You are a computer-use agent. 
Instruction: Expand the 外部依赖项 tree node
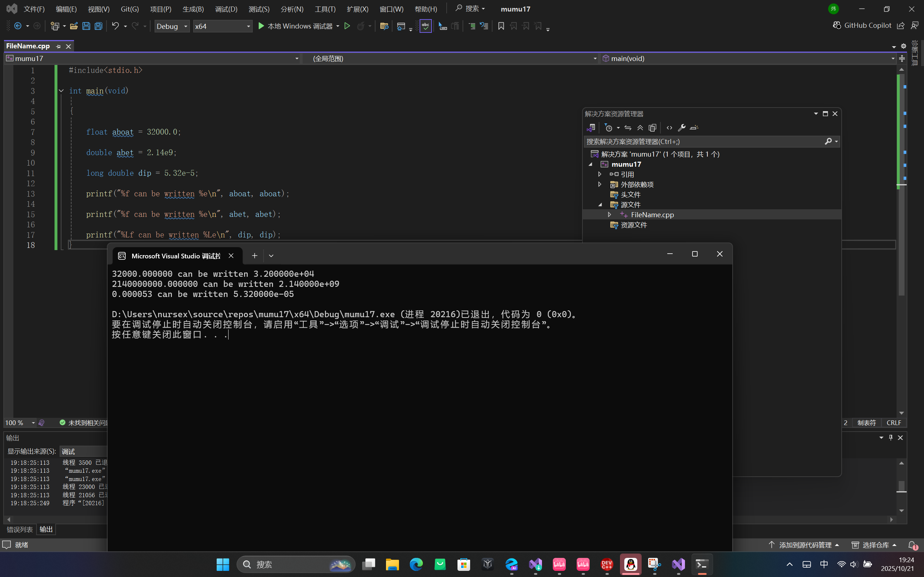(x=599, y=184)
